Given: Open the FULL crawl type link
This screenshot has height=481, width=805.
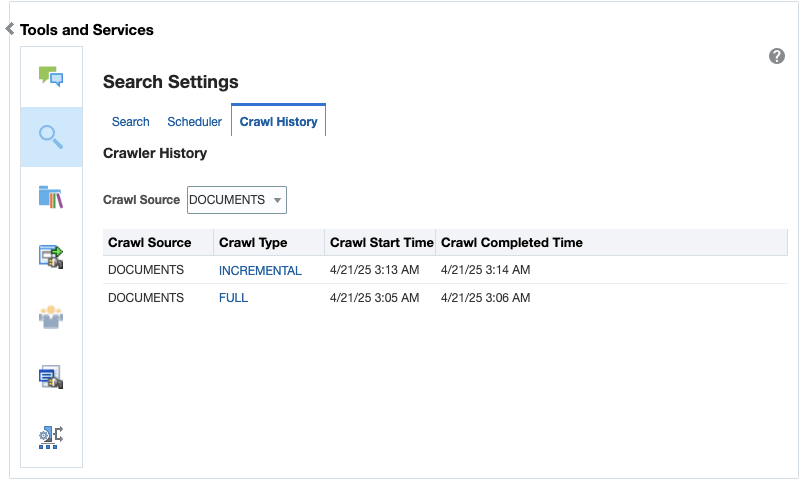Looking at the screenshot, I should point(233,298).
